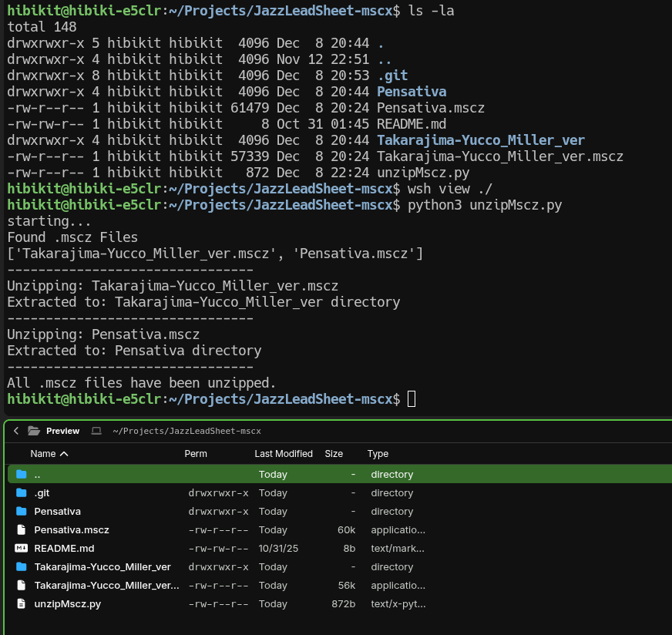
Task: Click blue .git entry in terminal listing
Action: 392,76
